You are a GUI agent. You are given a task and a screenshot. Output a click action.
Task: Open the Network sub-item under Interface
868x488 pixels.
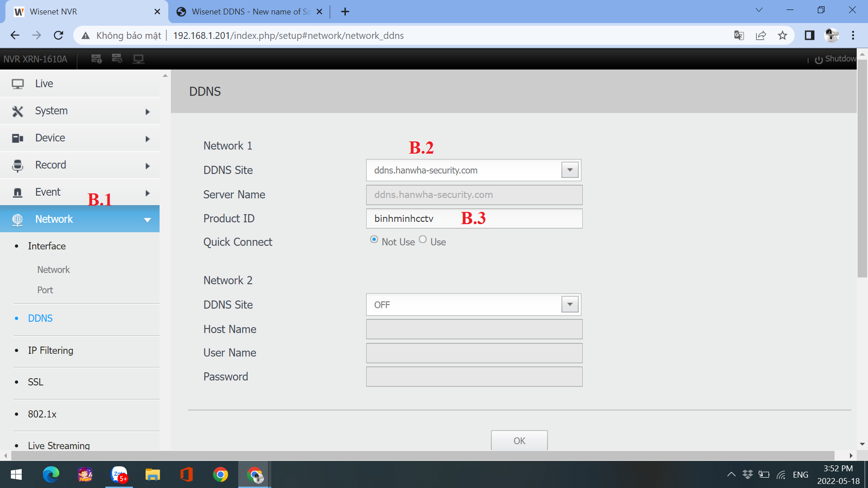click(x=53, y=270)
